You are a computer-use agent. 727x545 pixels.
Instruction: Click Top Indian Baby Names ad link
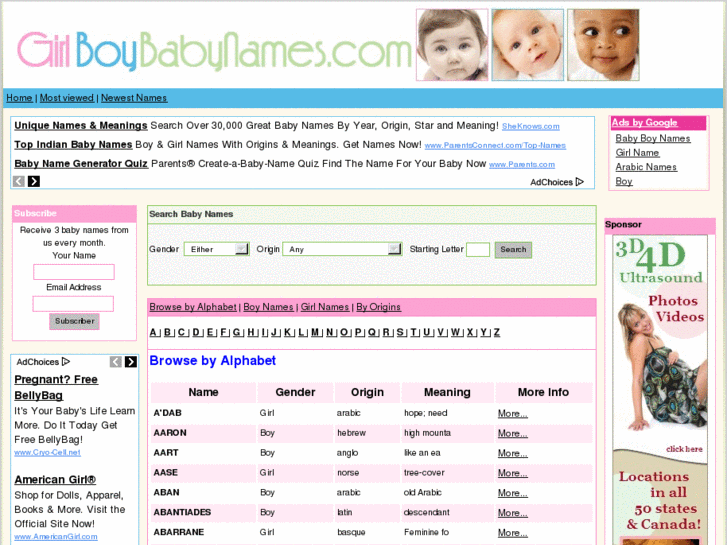coord(73,145)
